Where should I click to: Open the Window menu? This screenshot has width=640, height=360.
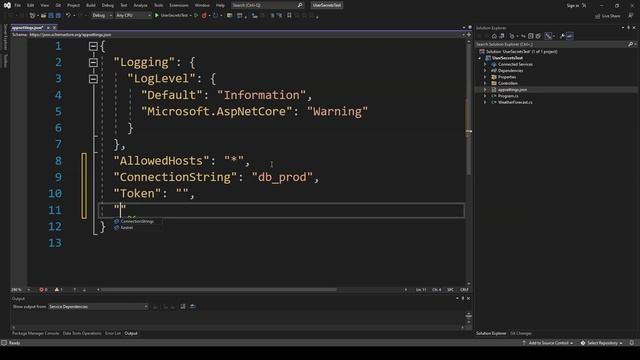coord(202,5)
